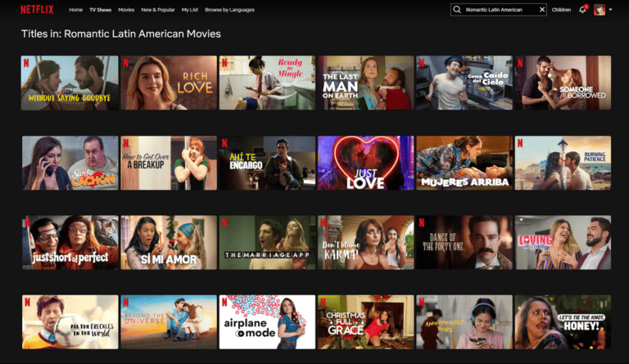Open My List
This screenshot has width=629, height=364.
point(190,10)
